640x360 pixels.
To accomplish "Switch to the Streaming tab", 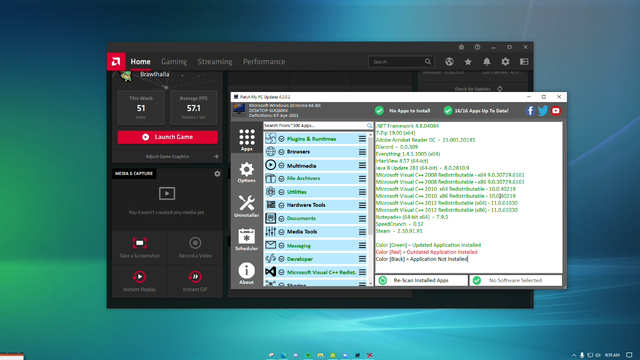I will pyautogui.click(x=215, y=62).
